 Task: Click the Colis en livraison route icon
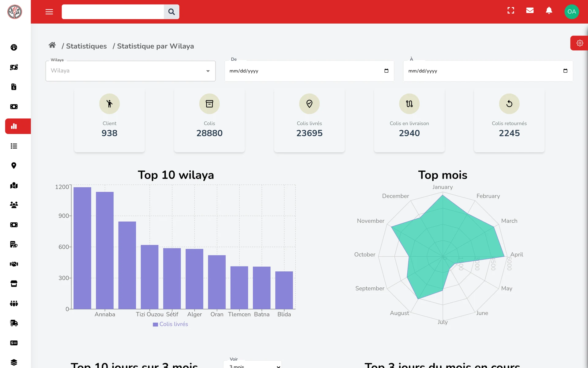click(x=409, y=104)
